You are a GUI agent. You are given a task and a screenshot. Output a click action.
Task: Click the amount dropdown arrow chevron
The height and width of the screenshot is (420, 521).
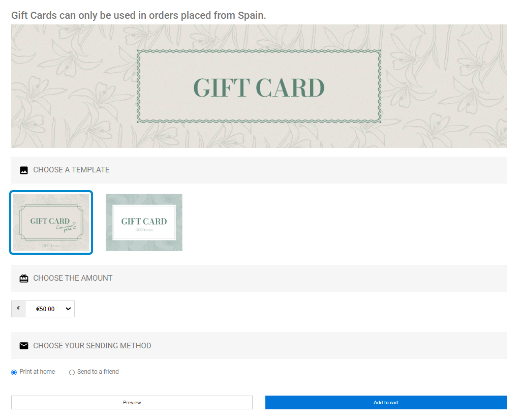pos(68,309)
